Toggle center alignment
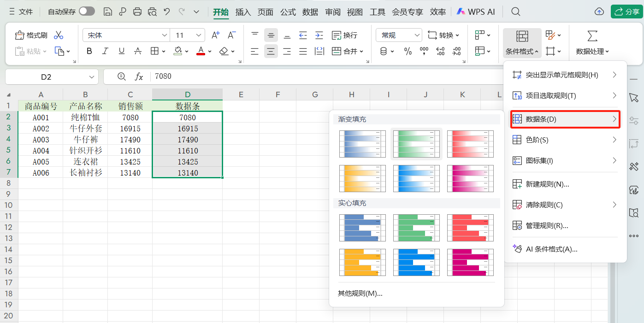644x323 pixels. click(271, 51)
